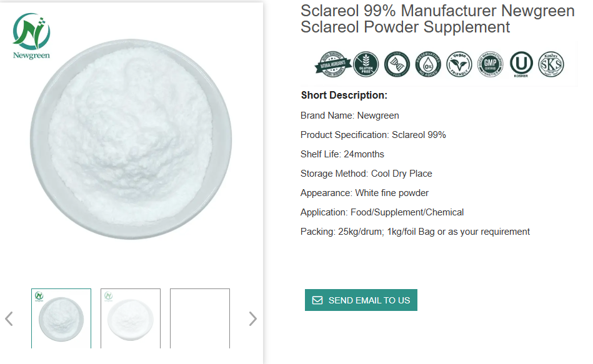
Task: Select the first powder thumbnail
Action: [x=61, y=318]
